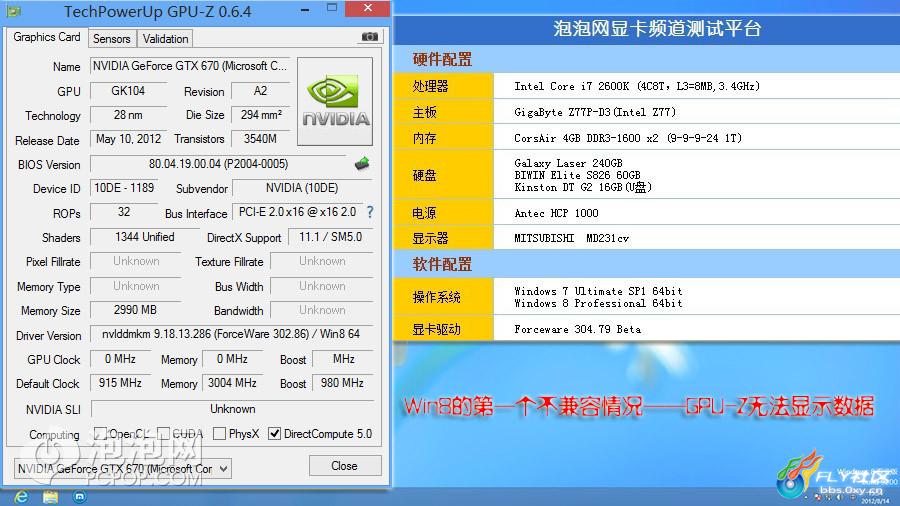Screen dimensions: 900x506
Task: Click the DirectX Support field 11.1 / SM5.0
Action: (330, 237)
